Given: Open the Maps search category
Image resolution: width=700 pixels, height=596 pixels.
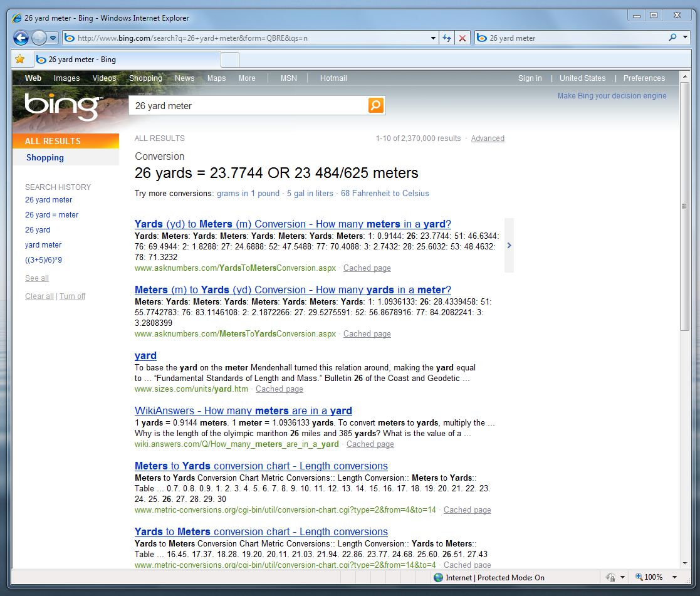Looking at the screenshot, I should 217,78.
